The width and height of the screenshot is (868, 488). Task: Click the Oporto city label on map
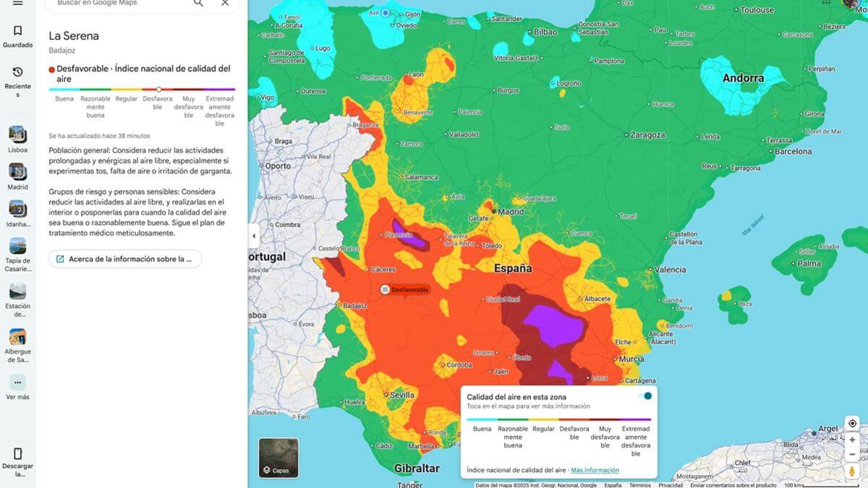coord(278,166)
